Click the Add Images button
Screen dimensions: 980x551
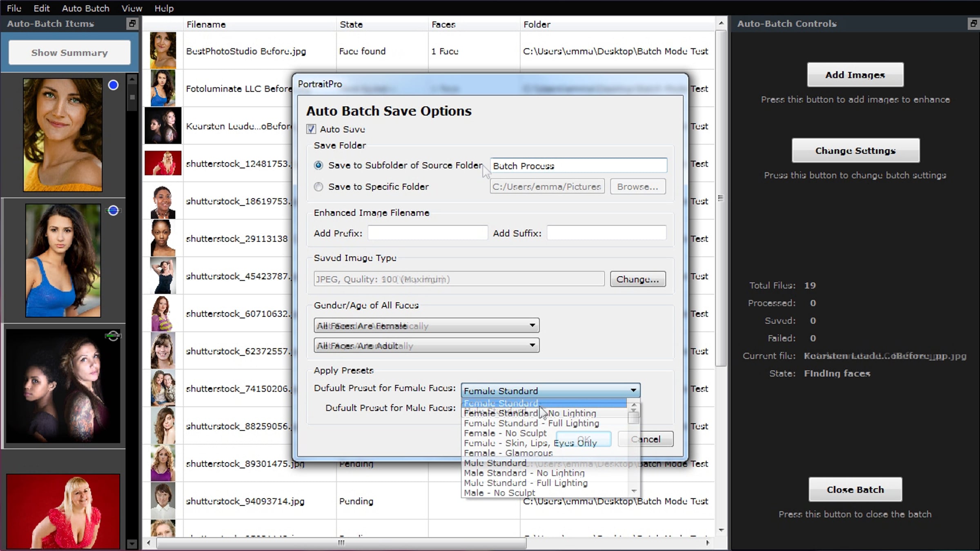coord(855,75)
